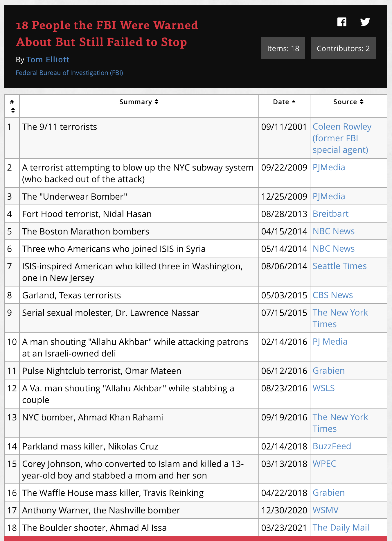Share the list on Facebook
Image resolution: width=392 pixels, height=541 pixels.
coord(342,22)
